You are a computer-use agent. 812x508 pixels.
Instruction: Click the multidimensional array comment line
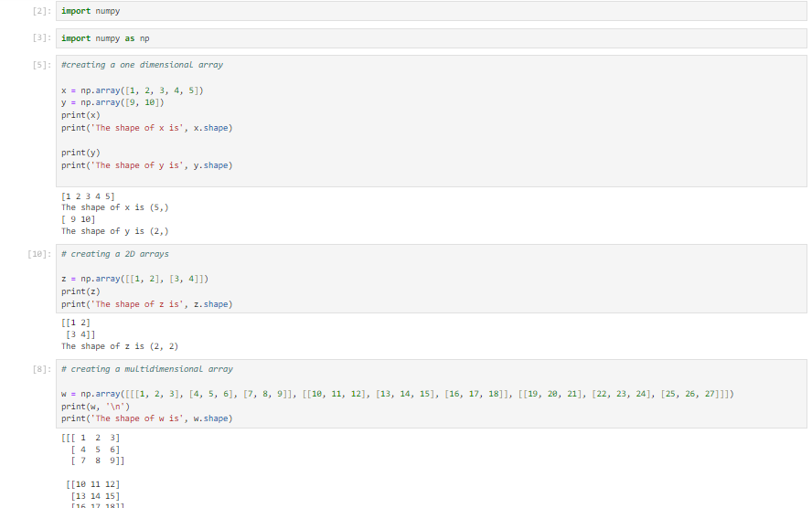(x=147, y=369)
